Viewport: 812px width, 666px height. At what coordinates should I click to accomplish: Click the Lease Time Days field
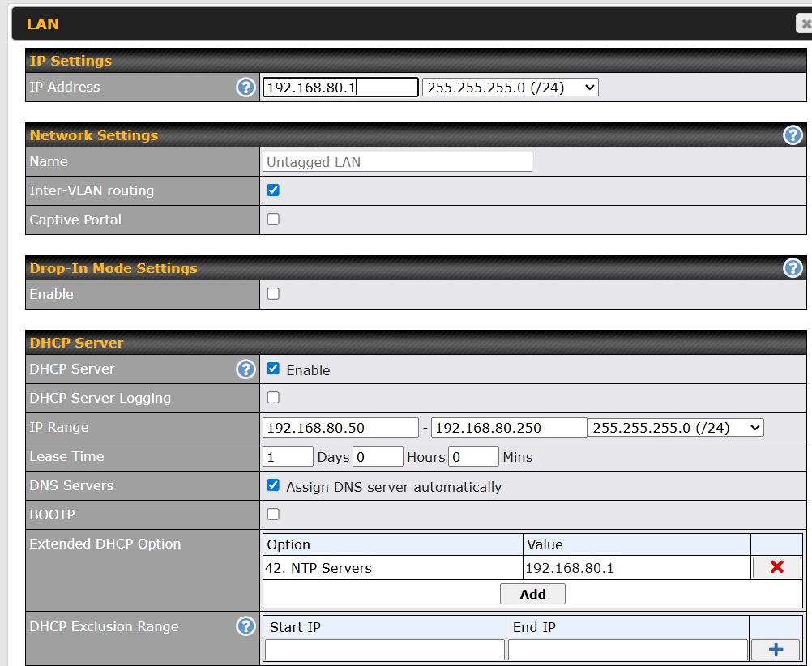click(288, 457)
